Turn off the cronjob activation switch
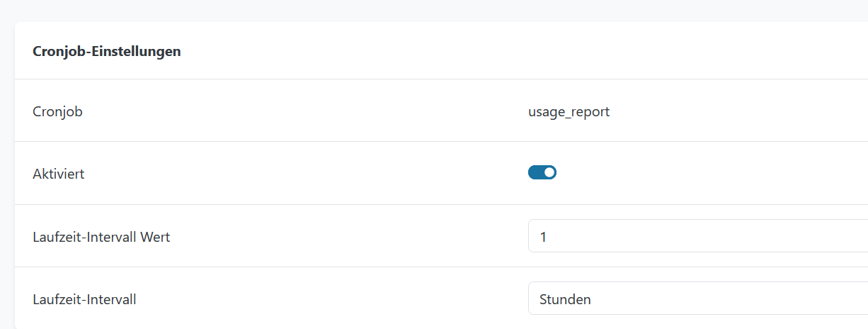The height and width of the screenshot is (329, 868). pos(542,172)
